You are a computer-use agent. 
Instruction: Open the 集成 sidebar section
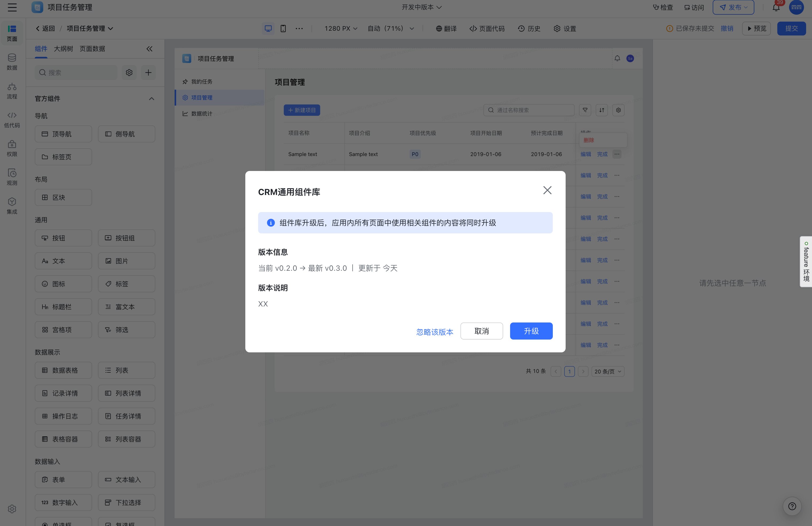(12, 206)
